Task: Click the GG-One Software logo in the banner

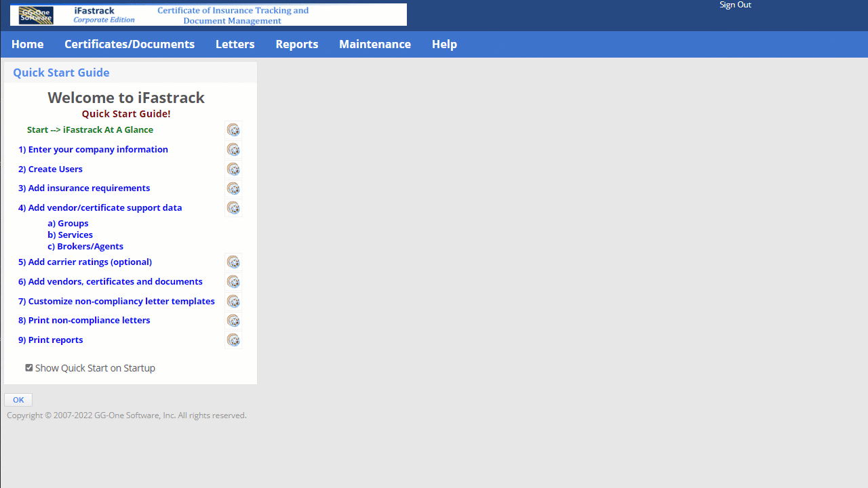Action: coord(36,15)
